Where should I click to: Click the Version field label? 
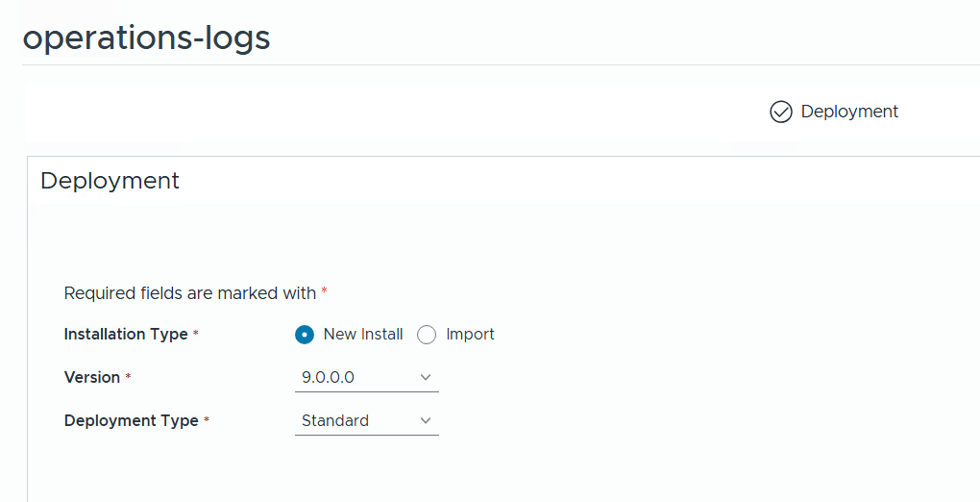tap(92, 378)
